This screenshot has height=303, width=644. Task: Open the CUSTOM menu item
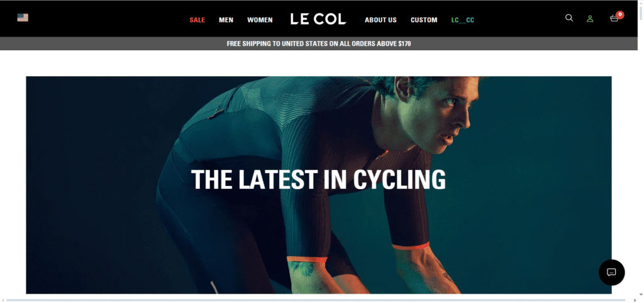coord(424,20)
